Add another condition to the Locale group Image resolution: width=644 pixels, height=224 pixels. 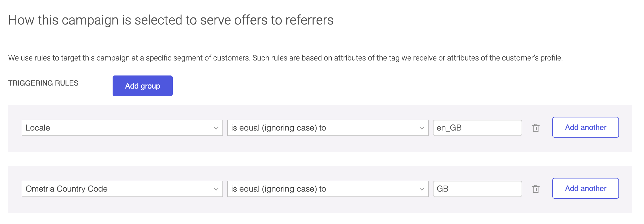586,127
